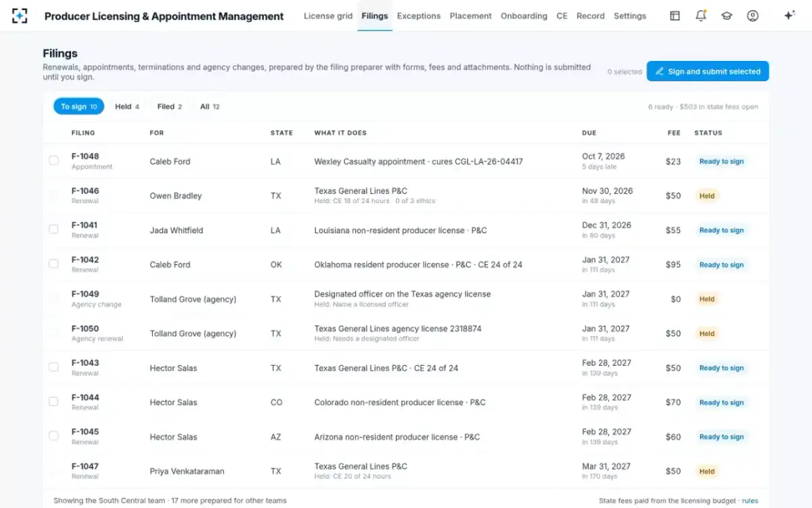Open the graduation cap training icon
Viewport: 812px width, 508px height.
tap(727, 16)
